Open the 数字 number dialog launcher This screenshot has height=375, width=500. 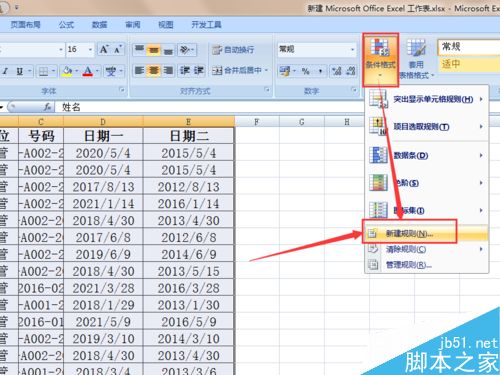click(x=354, y=90)
